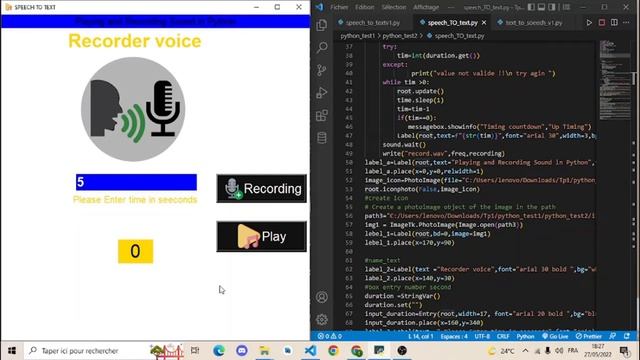Screen dimensions: 640x360
Task: Show hidden system tray icons
Action: (x=525, y=351)
